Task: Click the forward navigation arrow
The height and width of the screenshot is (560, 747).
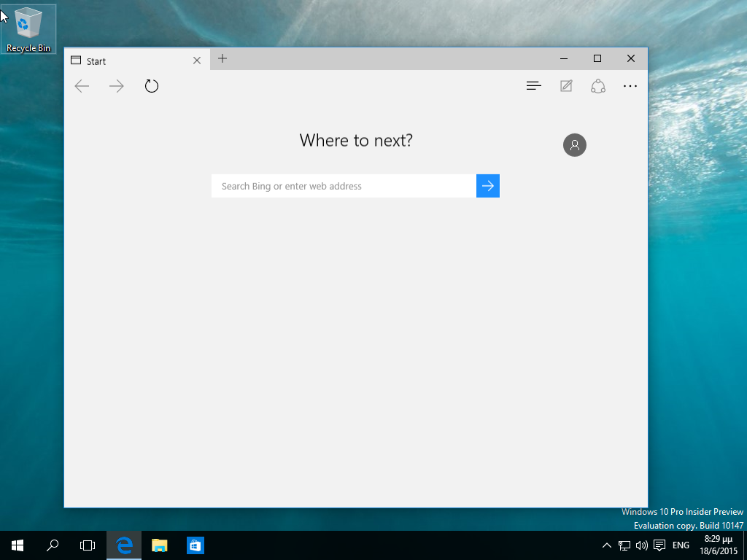Action: 116,86
